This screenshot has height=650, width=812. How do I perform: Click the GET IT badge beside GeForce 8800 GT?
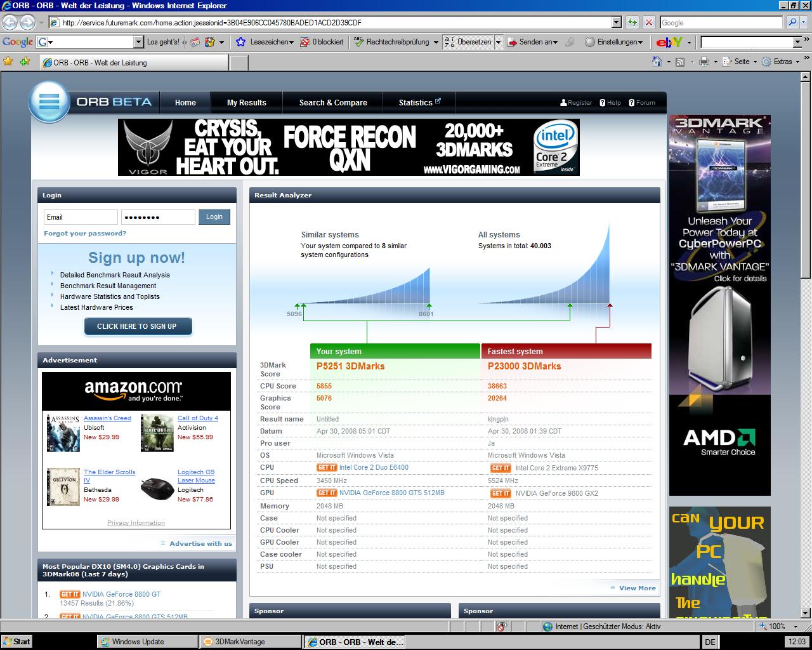(70, 595)
